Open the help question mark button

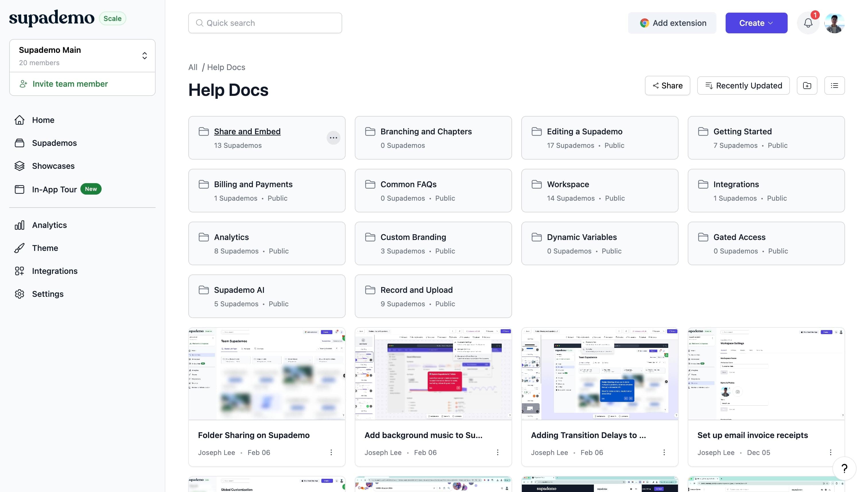[x=844, y=468]
